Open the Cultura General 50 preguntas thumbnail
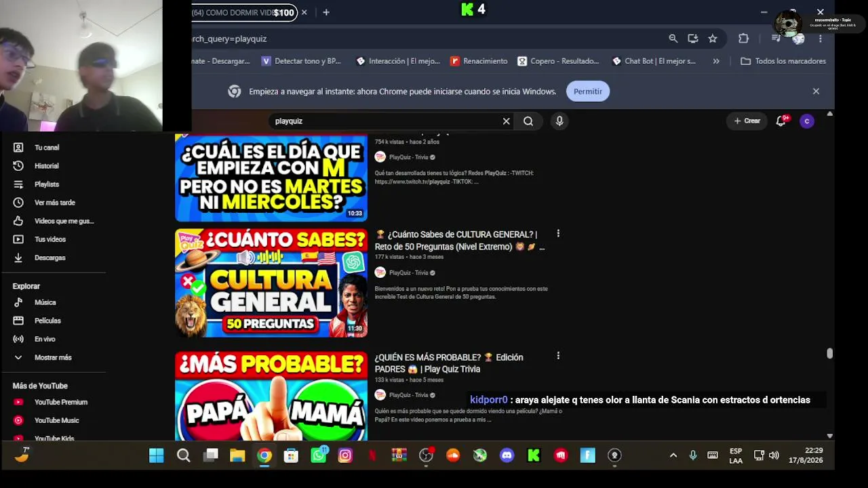The width and height of the screenshot is (868, 488). 271,283
